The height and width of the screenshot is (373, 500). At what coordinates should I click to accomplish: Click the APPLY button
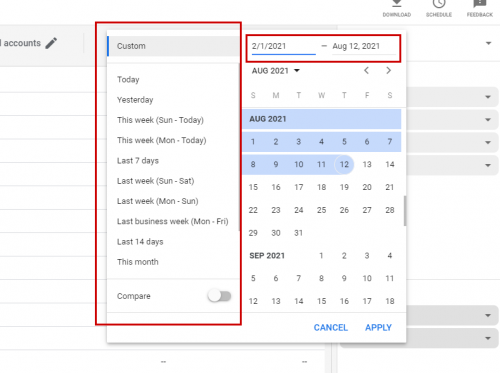coord(378,328)
